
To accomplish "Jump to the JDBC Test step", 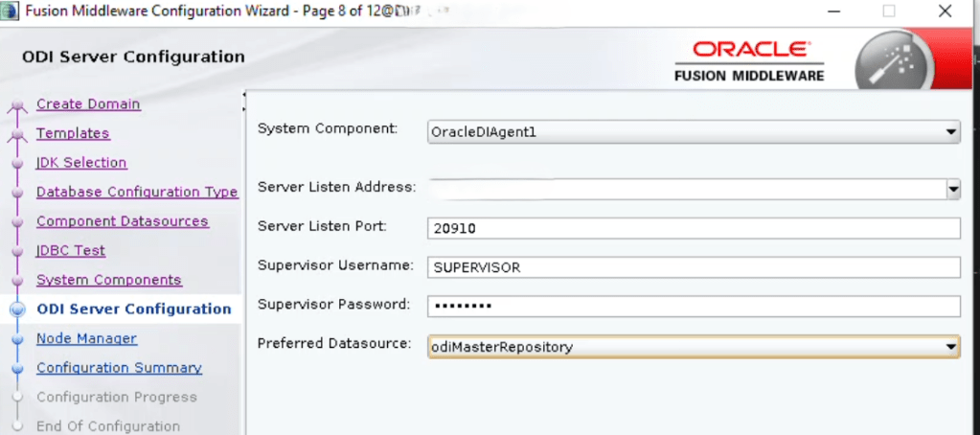I will [x=71, y=251].
